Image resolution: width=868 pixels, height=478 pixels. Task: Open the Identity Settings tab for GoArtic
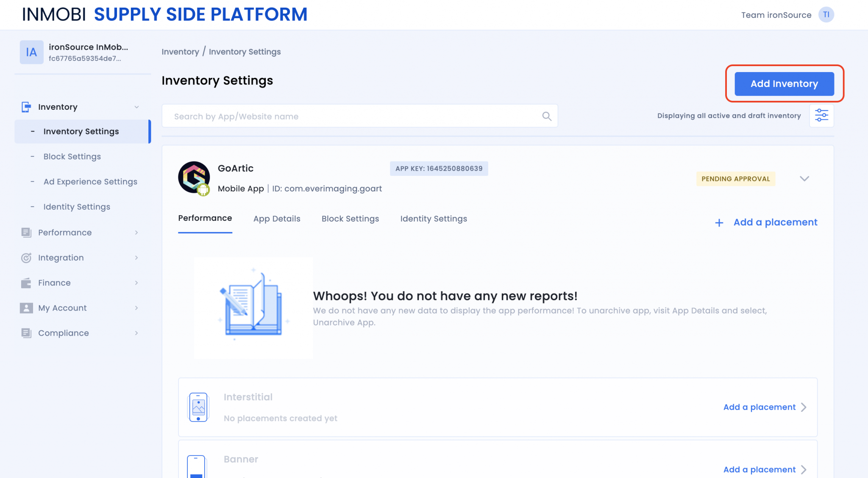[x=433, y=219]
